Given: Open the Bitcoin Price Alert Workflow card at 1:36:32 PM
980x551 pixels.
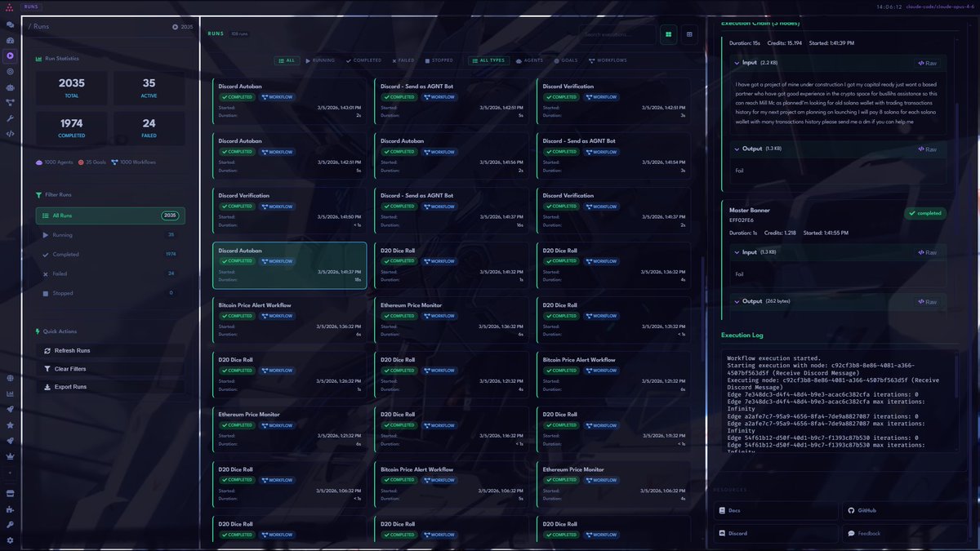Looking at the screenshot, I should tap(290, 321).
